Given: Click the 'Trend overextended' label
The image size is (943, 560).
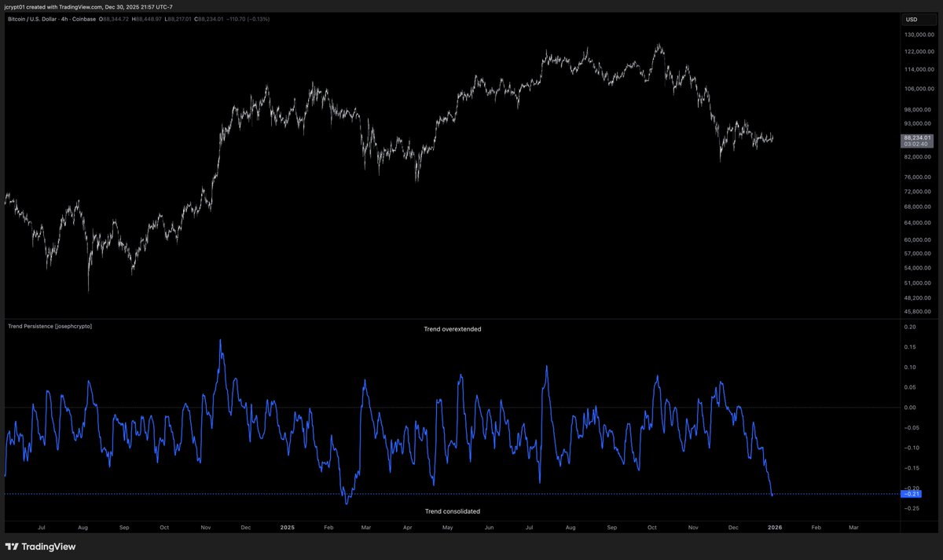Looking at the screenshot, I should [453, 329].
